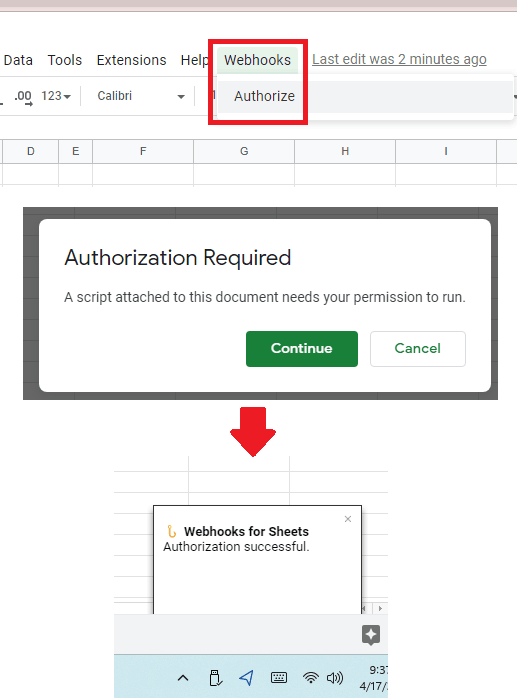This screenshot has height=698, width=518.
Task: Open the 123 number format dropdown
Action: pyautogui.click(x=56, y=96)
